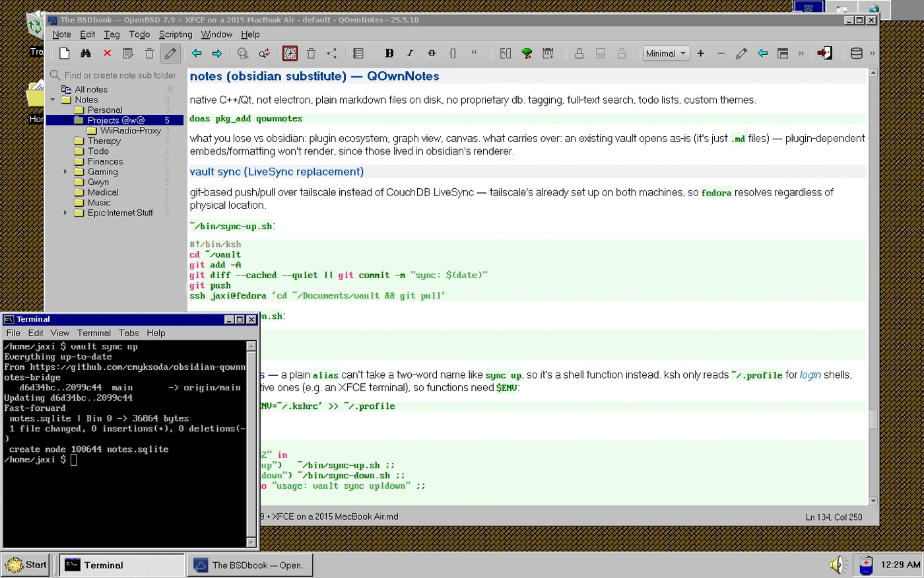Follow the "login" link in the note
The height and width of the screenshot is (578, 924).
tap(810, 375)
